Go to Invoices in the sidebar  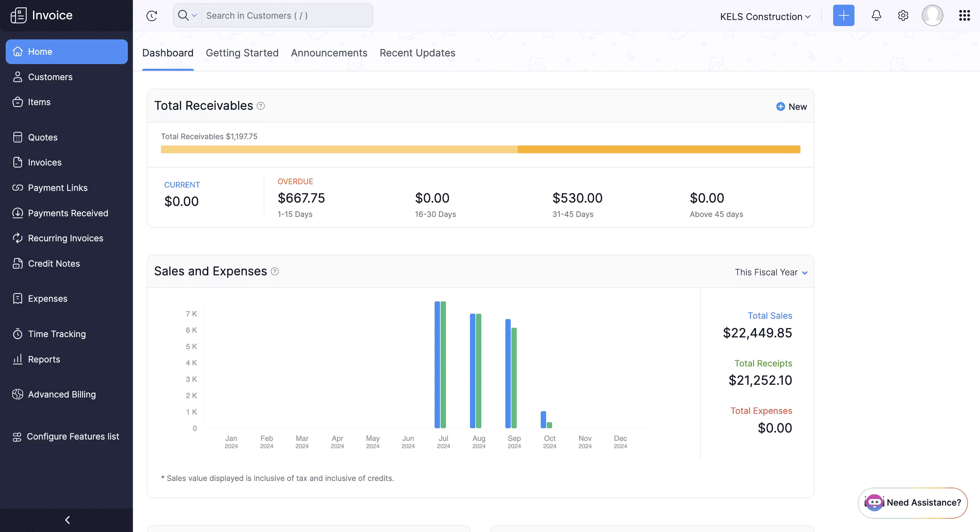coord(44,163)
